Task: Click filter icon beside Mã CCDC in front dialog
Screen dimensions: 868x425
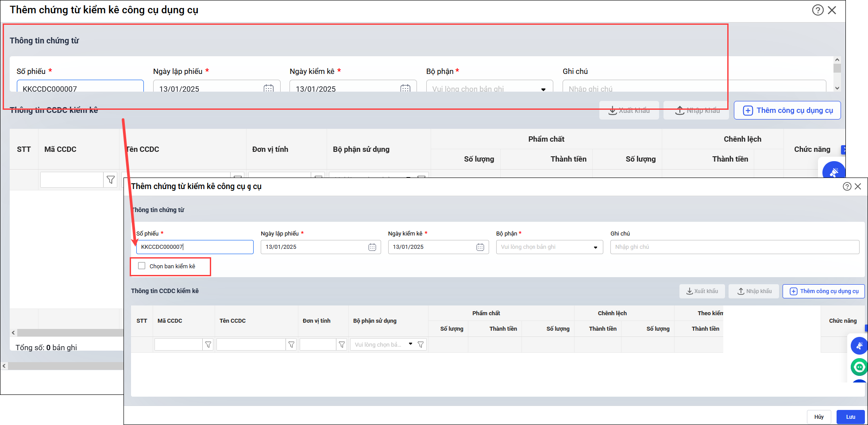Action: pyautogui.click(x=208, y=344)
